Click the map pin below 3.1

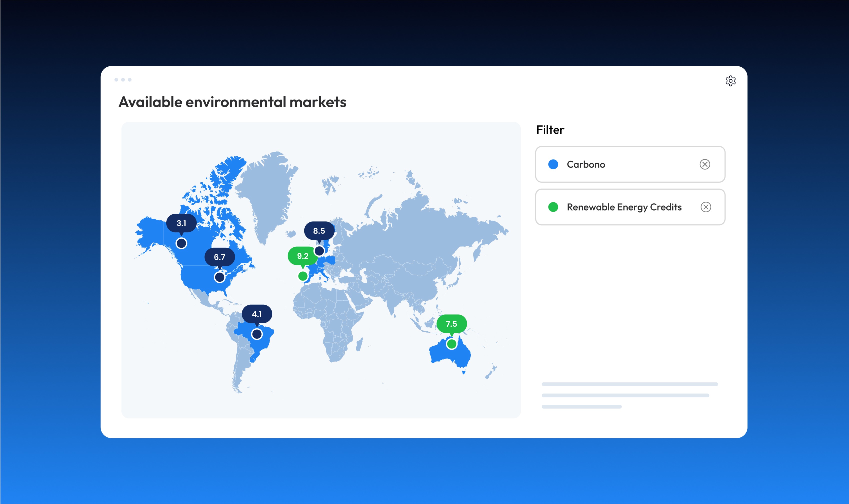[x=181, y=243]
